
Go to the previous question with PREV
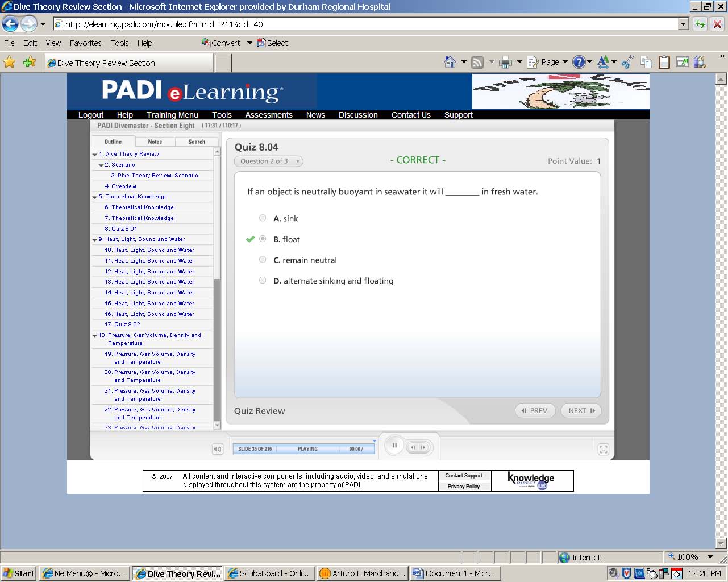point(535,410)
